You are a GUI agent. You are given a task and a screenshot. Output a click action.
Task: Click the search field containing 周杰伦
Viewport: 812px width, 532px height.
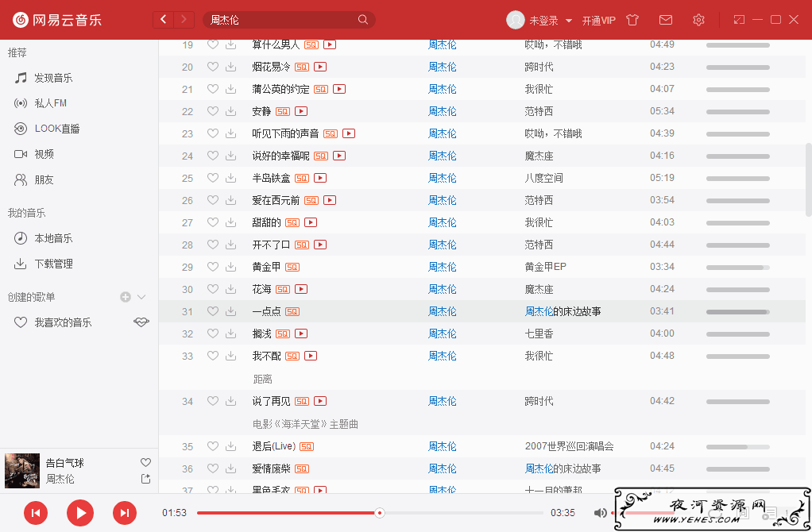[x=288, y=20]
